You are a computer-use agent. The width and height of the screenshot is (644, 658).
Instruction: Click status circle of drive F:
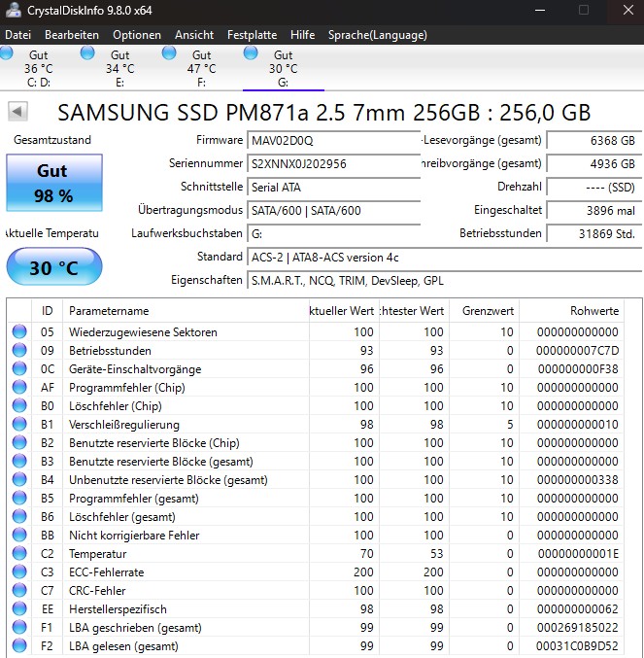coord(169,53)
